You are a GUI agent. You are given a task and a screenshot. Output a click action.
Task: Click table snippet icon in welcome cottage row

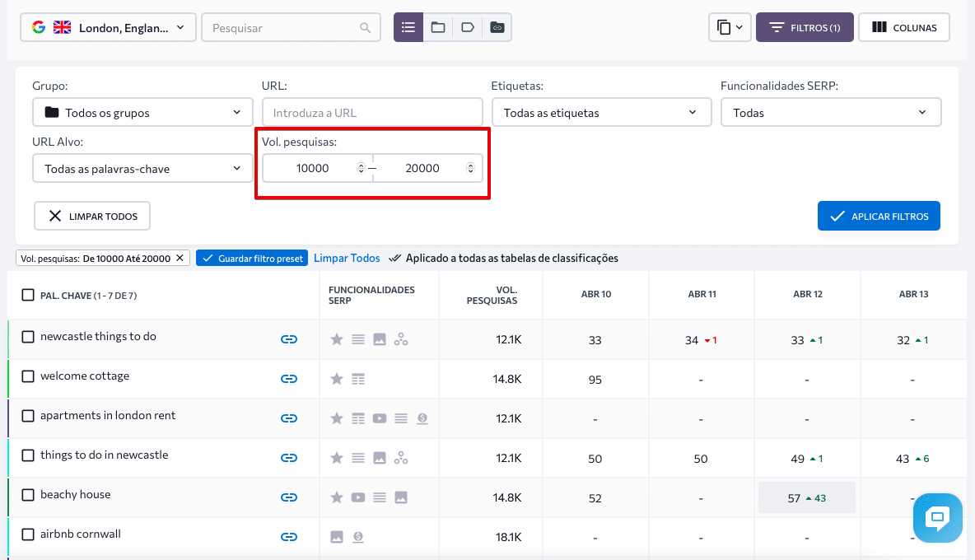point(358,379)
